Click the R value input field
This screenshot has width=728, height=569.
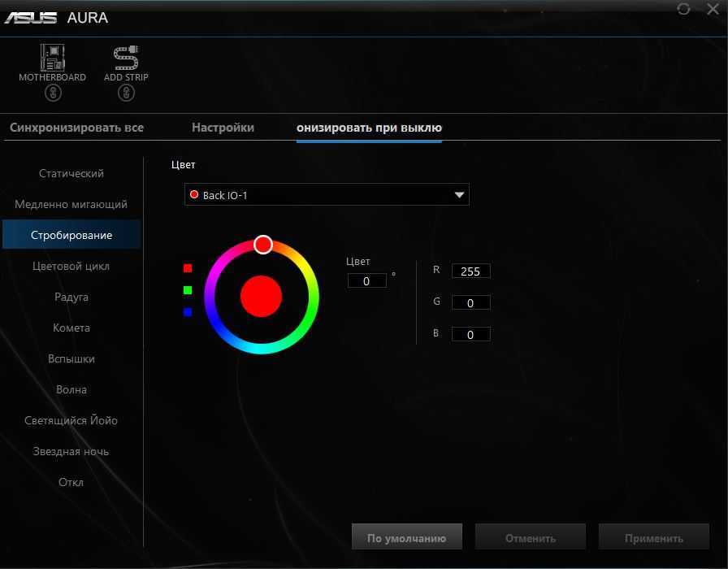(470, 272)
